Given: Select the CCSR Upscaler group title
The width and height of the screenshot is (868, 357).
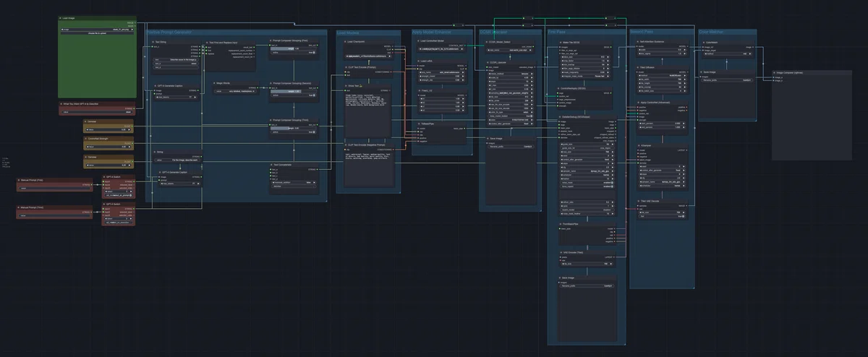Looking at the screenshot, I should 495,33.
